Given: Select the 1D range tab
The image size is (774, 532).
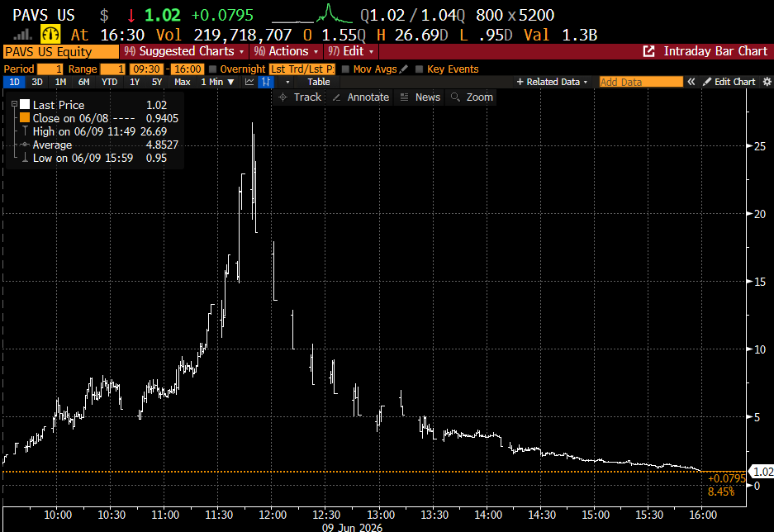Looking at the screenshot, I should coord(14,82).
